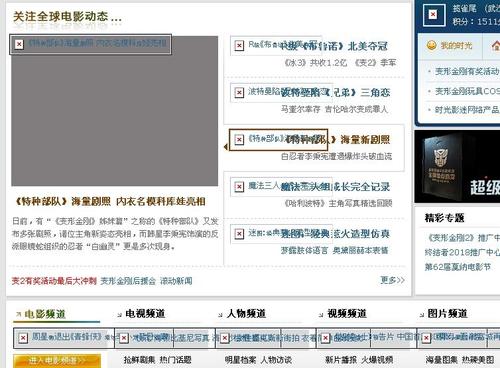Click the 积分 points text by the avatar
This screenshot has height=368, width=500.
click(476, 22)
